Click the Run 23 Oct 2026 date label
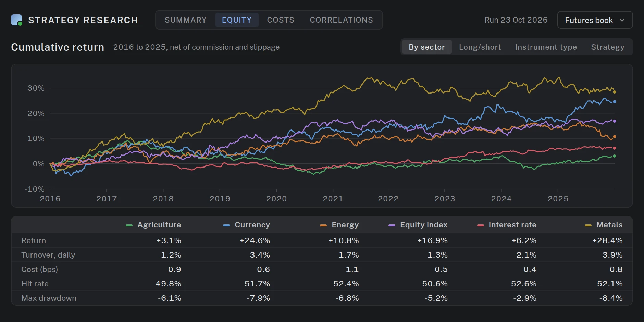The image size is (644, 322). pyautogui.click(x=516, y=20)
